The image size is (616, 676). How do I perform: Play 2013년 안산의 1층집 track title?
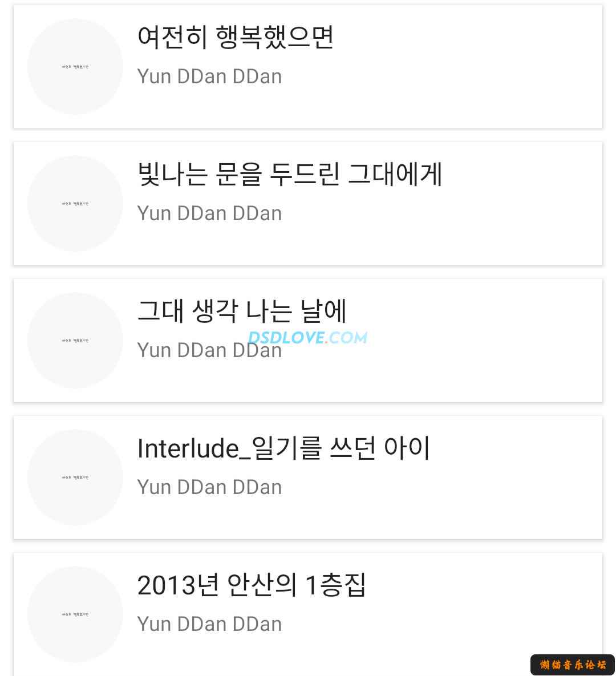pyautogui.click(x=252, y=585)
